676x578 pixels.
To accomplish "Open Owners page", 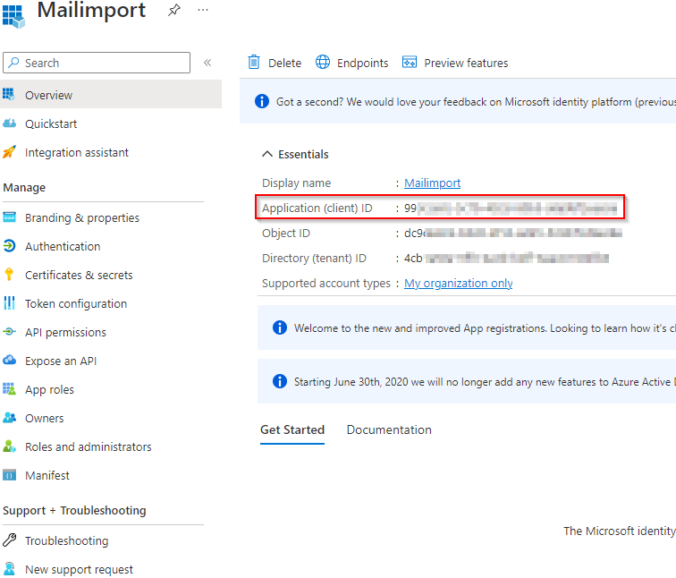I will (x=44, y=418).
